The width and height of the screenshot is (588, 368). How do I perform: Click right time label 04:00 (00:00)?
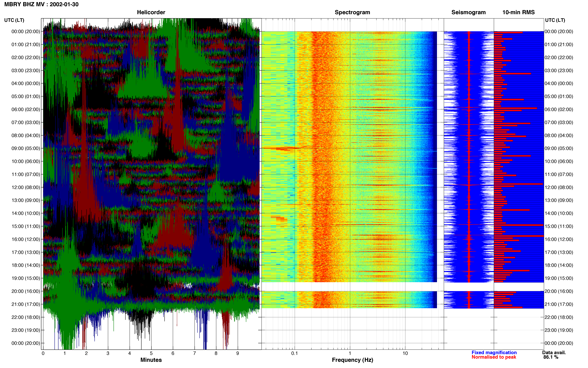click(x=559, y=83)
